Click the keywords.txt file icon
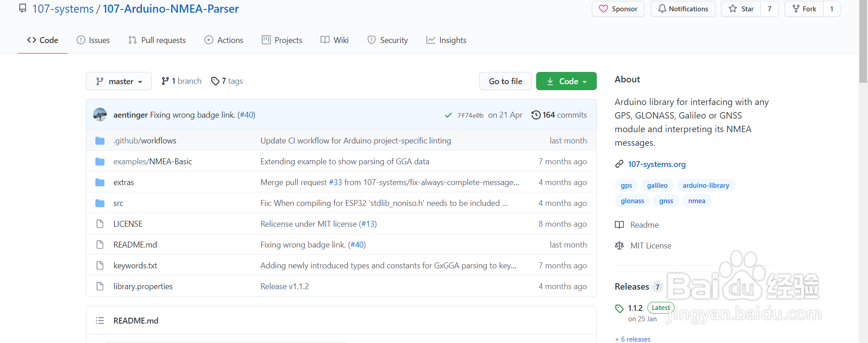The width and height of the screenshot is (868, 343). (100, 266)
